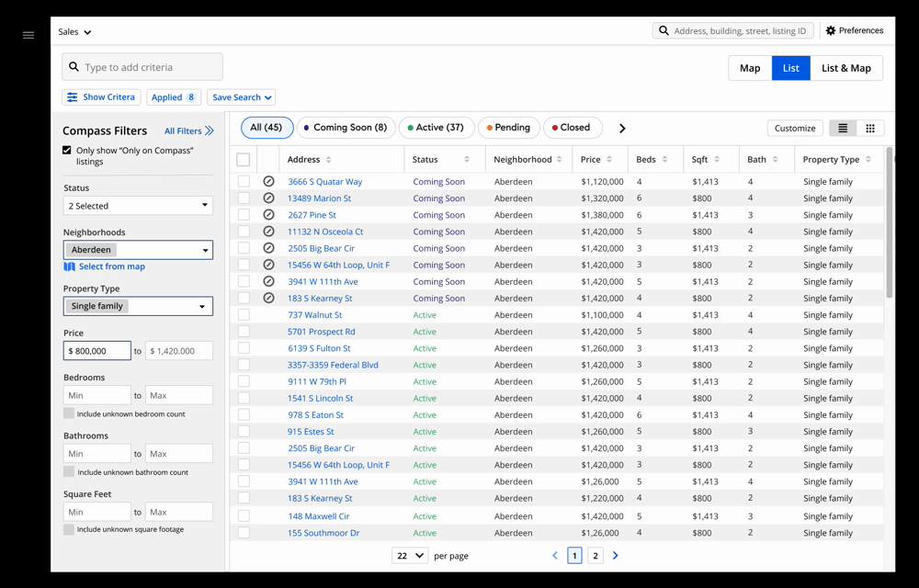Switch to compact list row view icon
Screen dimensions: 919x588
point(843,129)
